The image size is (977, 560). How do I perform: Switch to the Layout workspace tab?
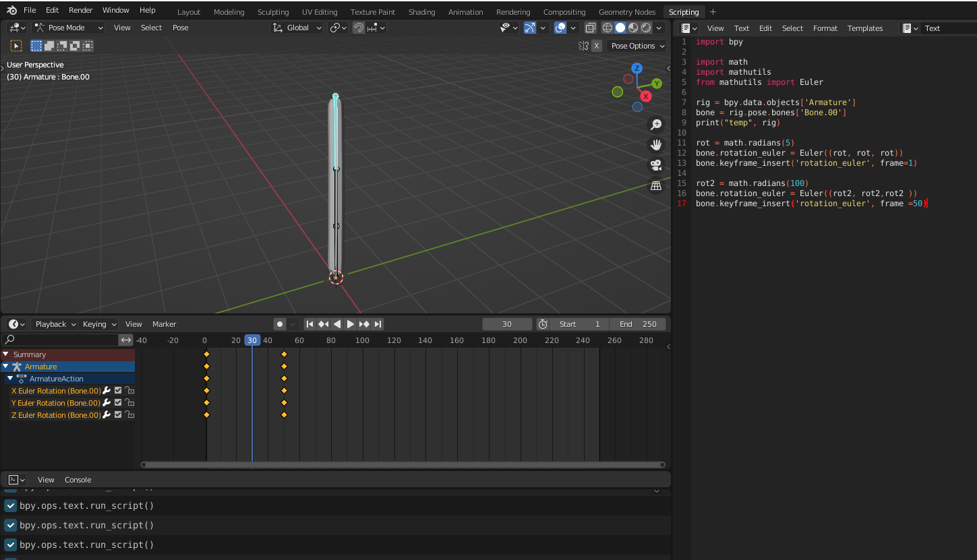[189, 12]
